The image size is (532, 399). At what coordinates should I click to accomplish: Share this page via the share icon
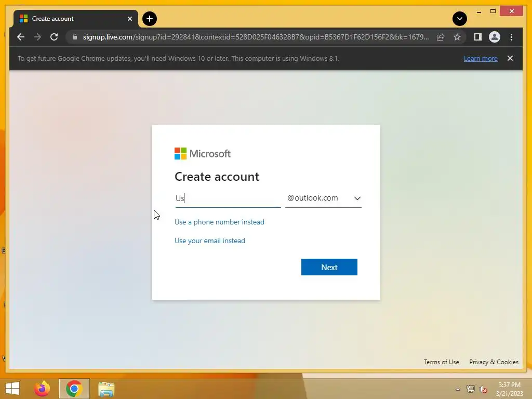pos(441,37)
